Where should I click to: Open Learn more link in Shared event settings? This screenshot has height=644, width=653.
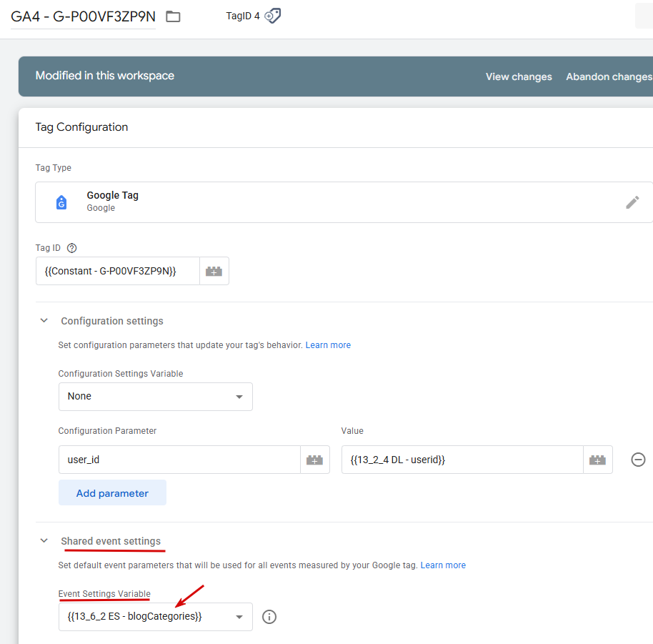pos(443,565)
